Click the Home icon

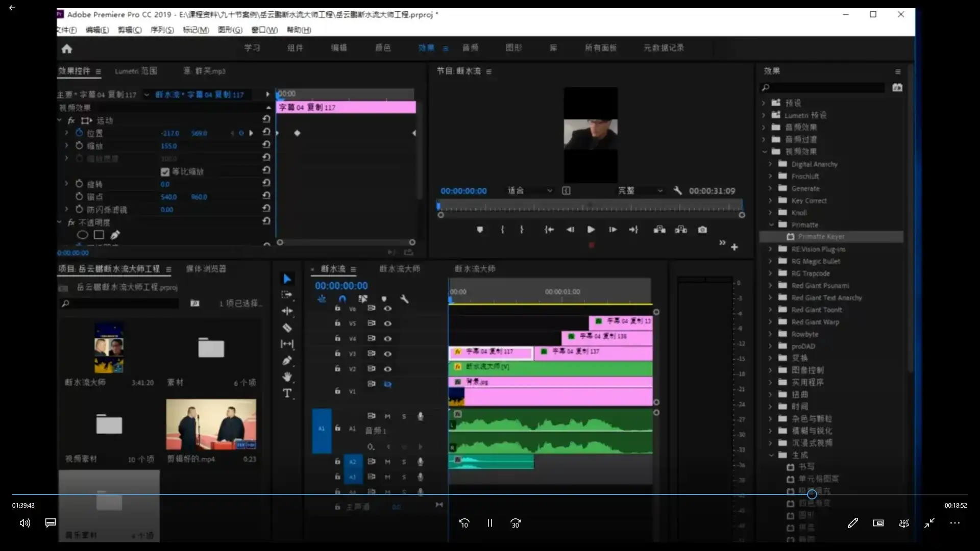(67, 49)
